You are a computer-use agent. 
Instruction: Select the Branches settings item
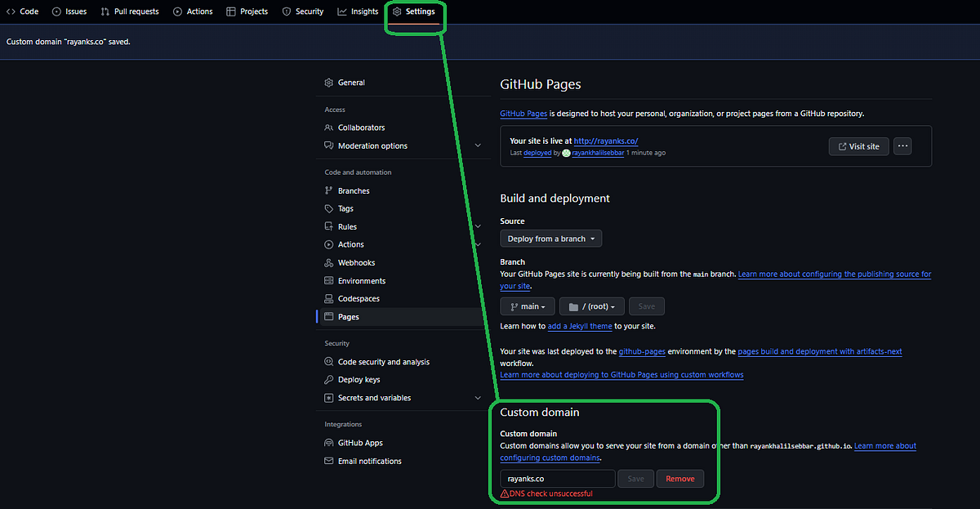[354, 190]
